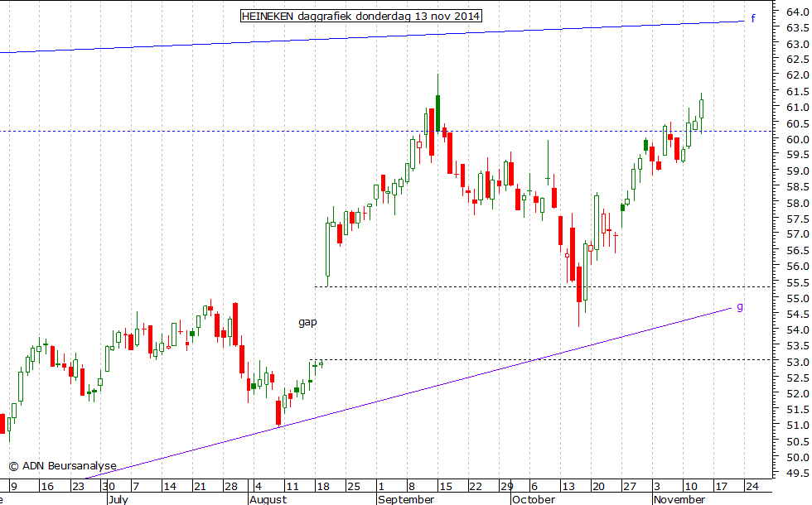This screenshot has width=812, height=505.
Task: Select the 54.5 price axis value
Action: pyautogui.click(x=797, y=314)
